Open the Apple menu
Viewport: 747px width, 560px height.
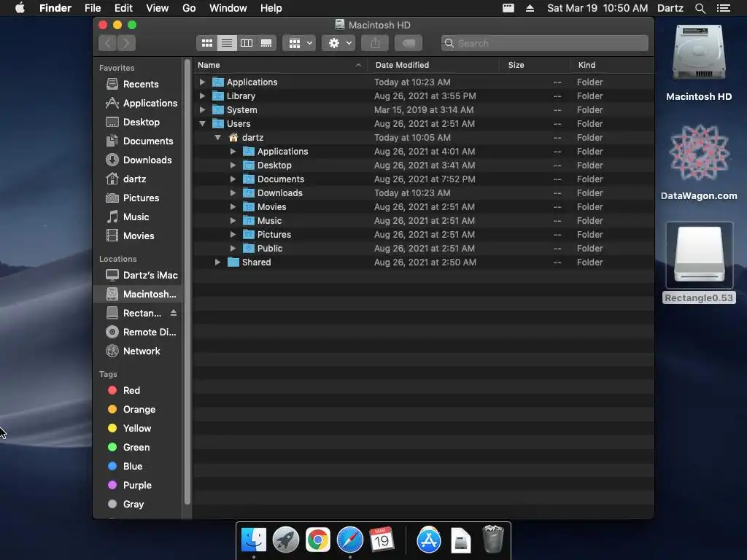point(20,8)
